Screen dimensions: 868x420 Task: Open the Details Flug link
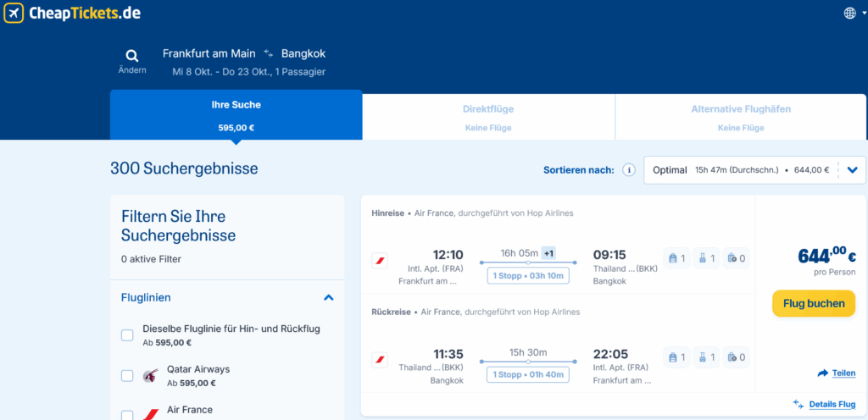(832, 405)
